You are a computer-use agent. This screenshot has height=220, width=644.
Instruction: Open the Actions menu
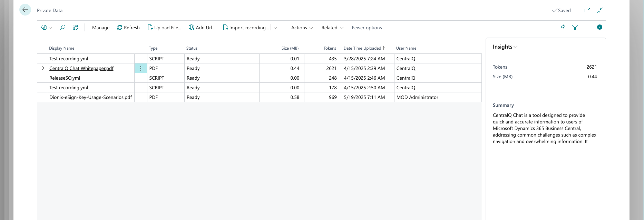click(302, 28)
